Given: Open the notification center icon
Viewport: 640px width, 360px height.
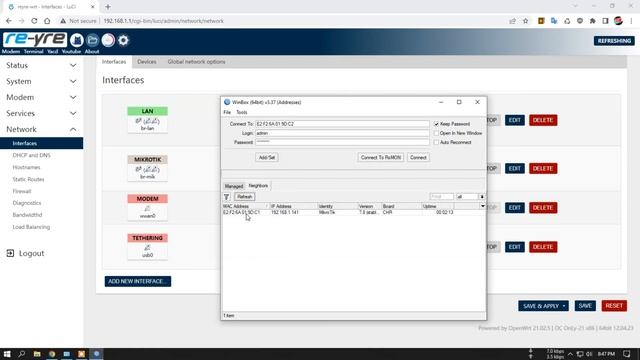Looking at the screenshot, I should pos(627,354).
